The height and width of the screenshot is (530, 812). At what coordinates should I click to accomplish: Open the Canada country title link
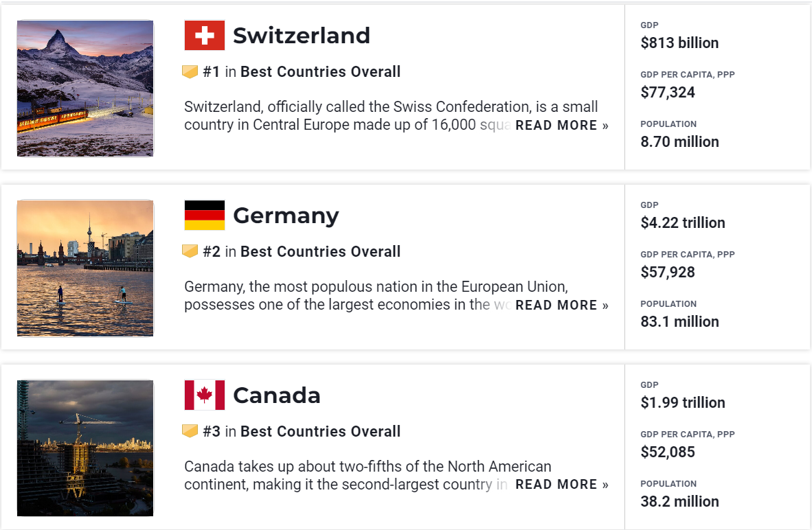point(277,395)
